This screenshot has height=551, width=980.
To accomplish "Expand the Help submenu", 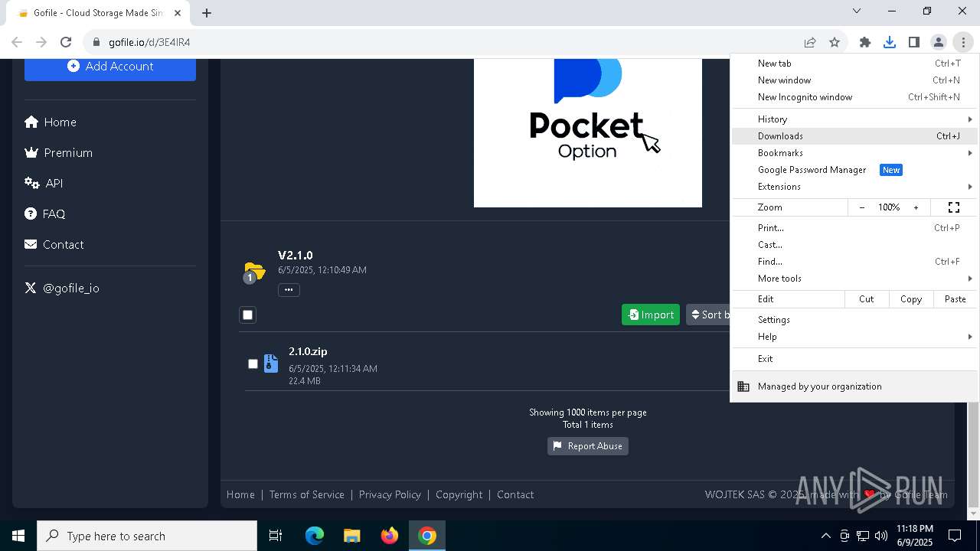I will 854,337.
